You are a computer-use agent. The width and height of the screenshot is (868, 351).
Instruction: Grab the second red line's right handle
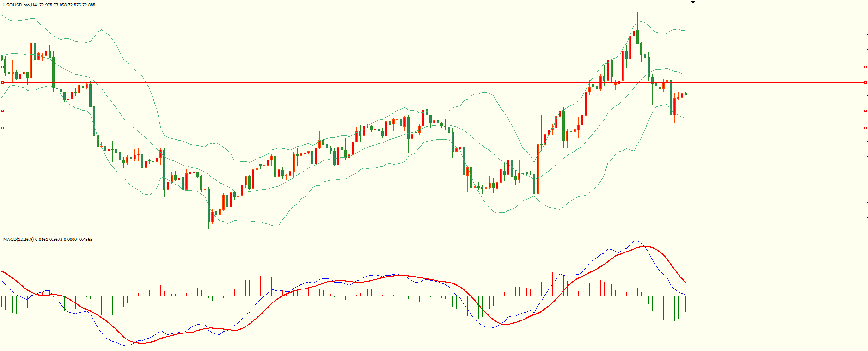[x=865, y=83]
